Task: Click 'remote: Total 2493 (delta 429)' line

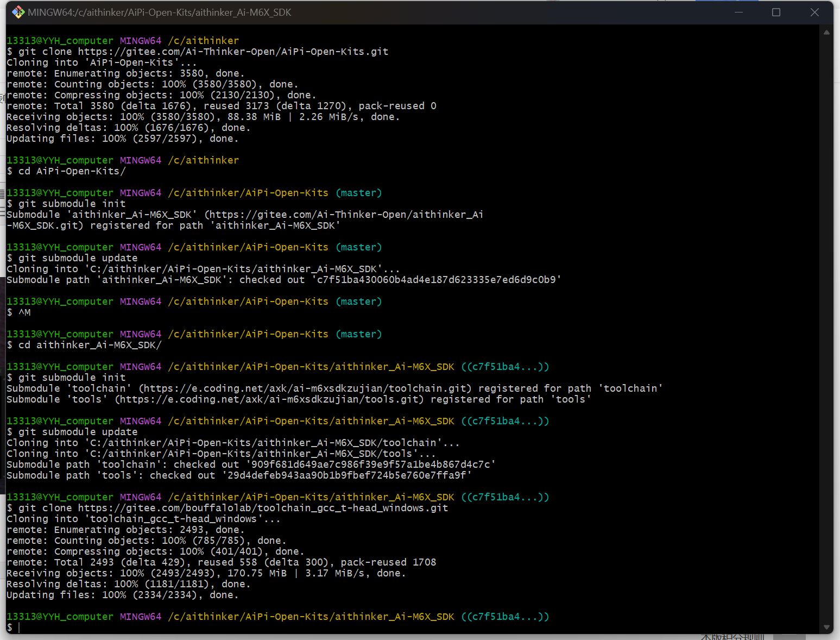Action: [x=221, y=562]
